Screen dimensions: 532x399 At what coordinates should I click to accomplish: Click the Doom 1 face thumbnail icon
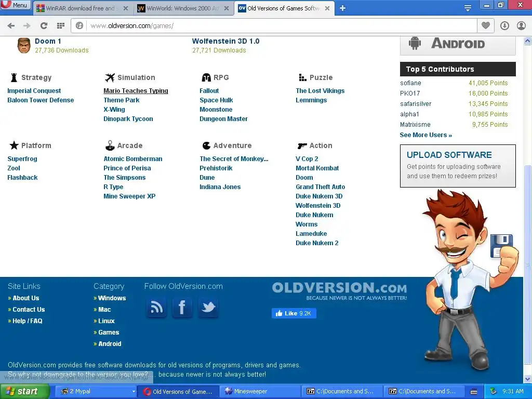click(24, 46)
